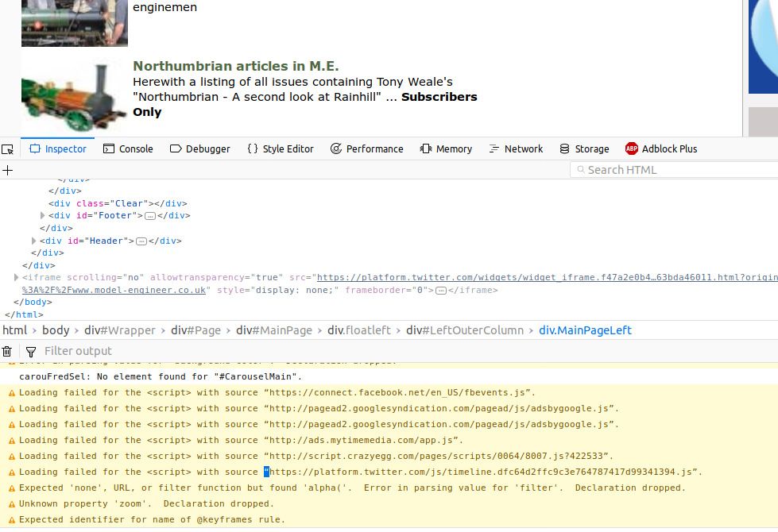The image size is (778, 532).
Task: Click warning icon on @keyframes rule message
Action: click(x=12, y=520)
